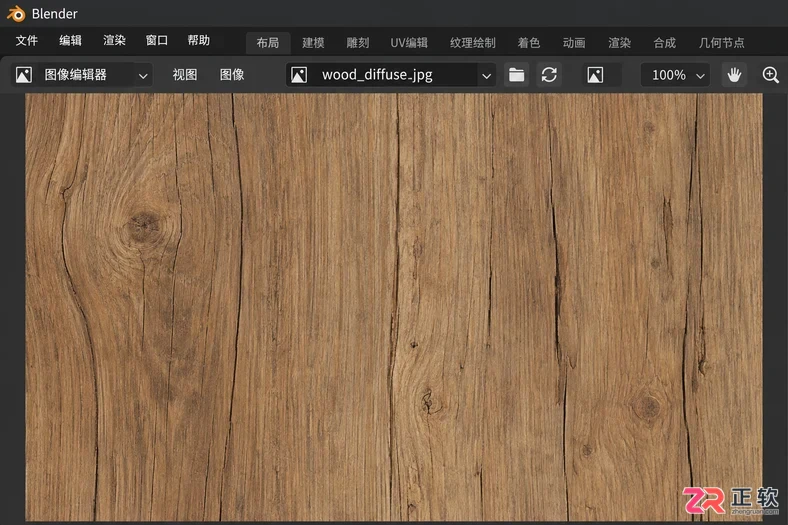Click the wood texture image canvas
The height and width of the screenshot is (525, 788).
[393, 307]
